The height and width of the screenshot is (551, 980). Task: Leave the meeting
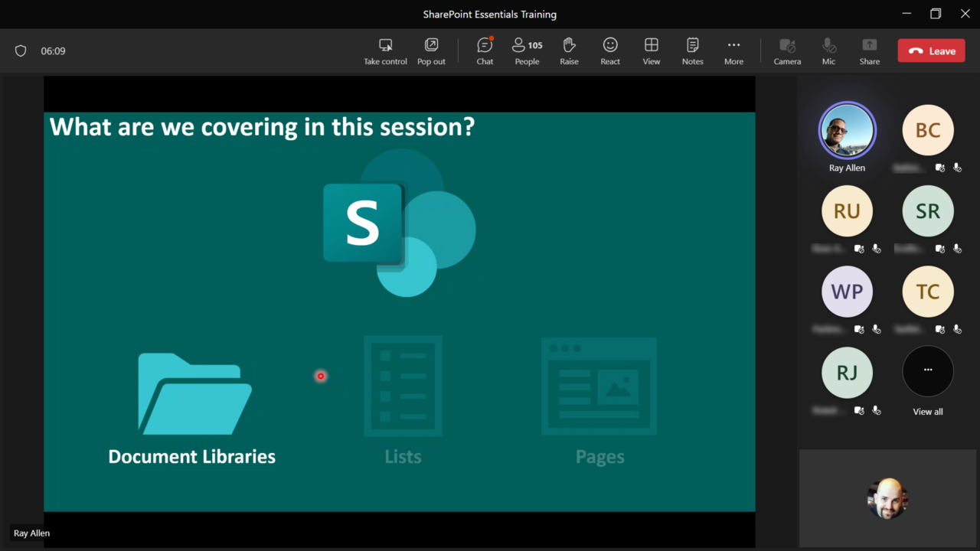[931, 50]
